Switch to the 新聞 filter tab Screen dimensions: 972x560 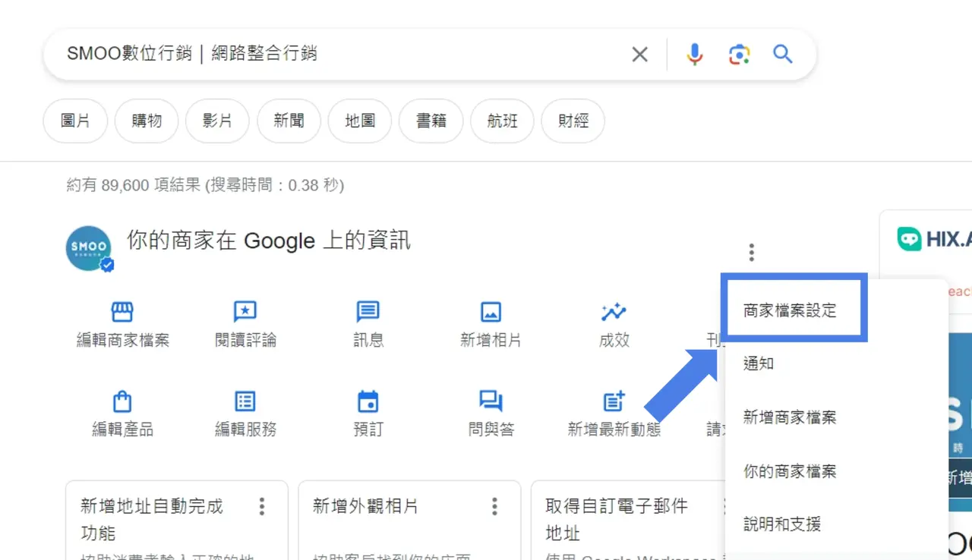[x=289, y=121]
